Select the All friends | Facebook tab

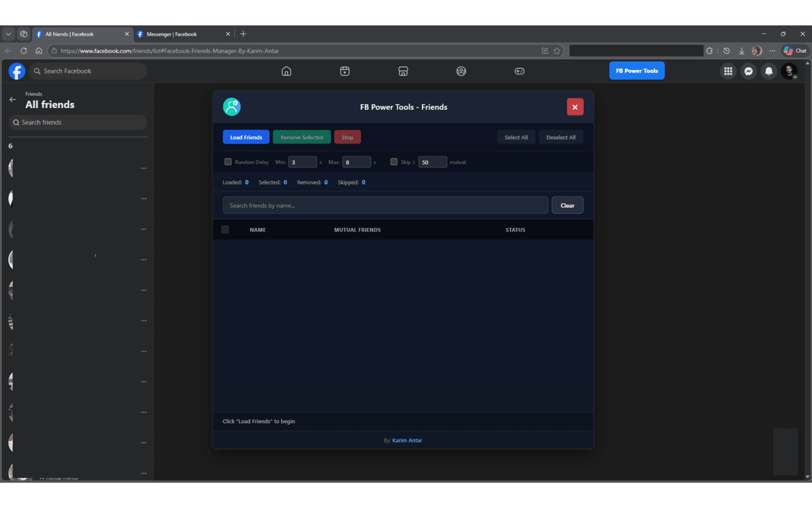tap(82, 34)
